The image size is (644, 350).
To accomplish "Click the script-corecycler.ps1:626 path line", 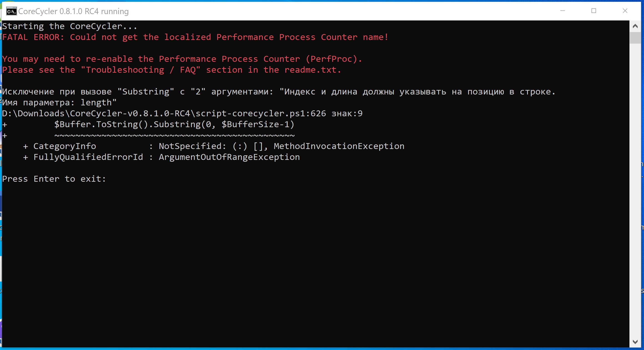I will click(182, 113).
